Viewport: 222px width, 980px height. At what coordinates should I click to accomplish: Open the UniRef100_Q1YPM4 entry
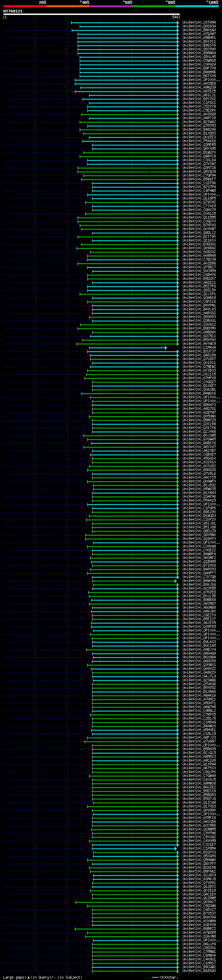[199, 764]
